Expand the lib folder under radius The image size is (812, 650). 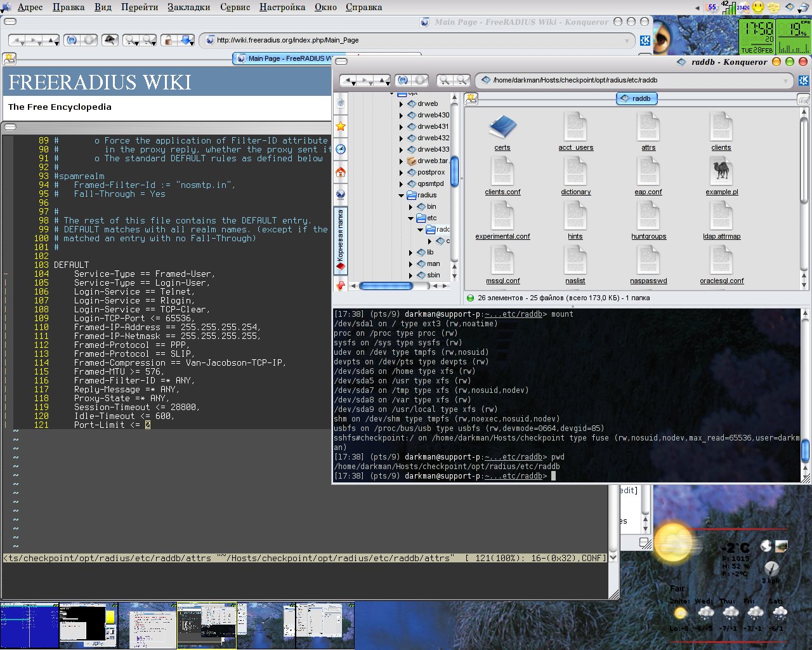410,252
